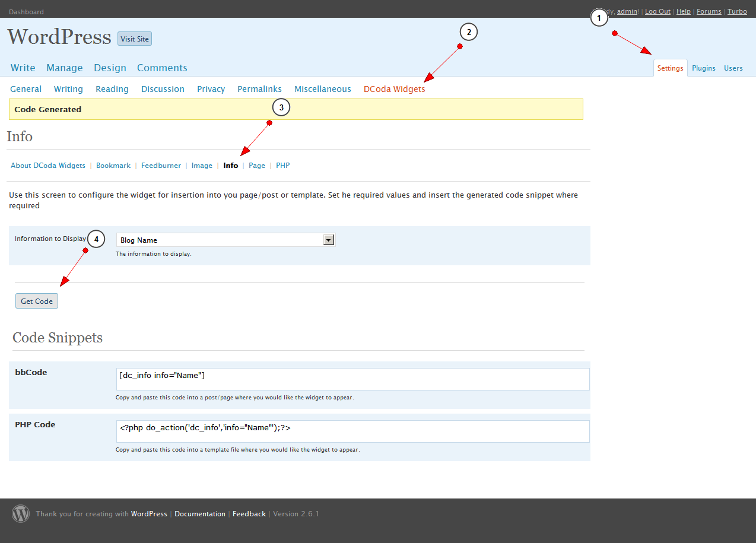The width and height of the screenshot is (756, 543).
Task: Open DCoda Widgets settings subpage
Action: 395,89
